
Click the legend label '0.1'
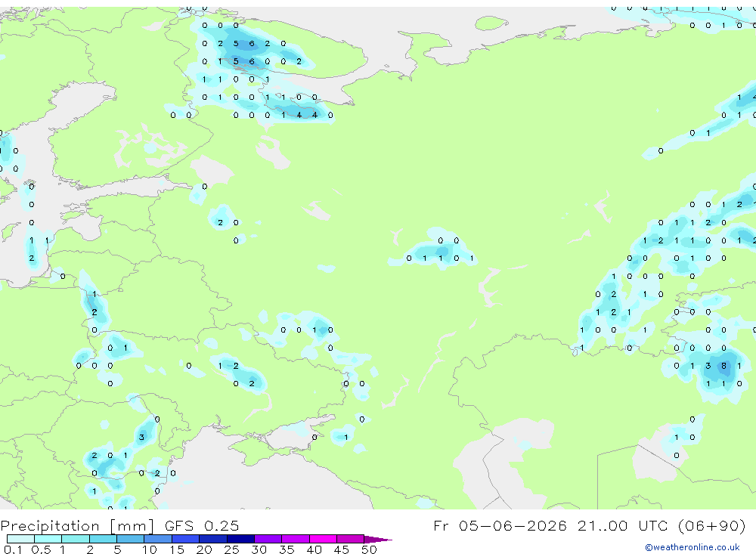tap(13, 549)
